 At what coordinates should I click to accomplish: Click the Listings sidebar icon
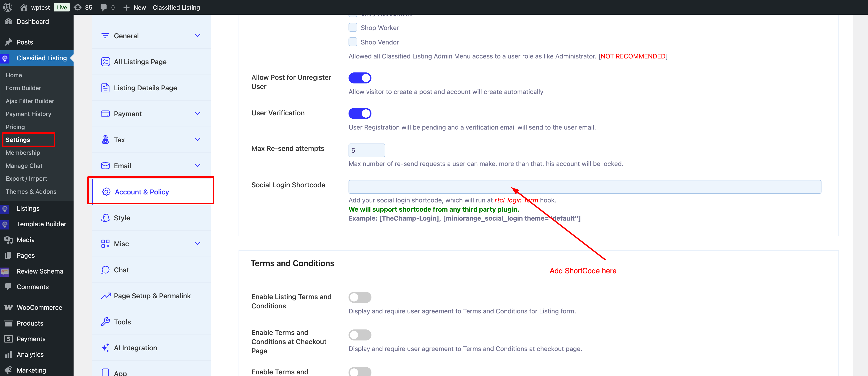(5, 209)
